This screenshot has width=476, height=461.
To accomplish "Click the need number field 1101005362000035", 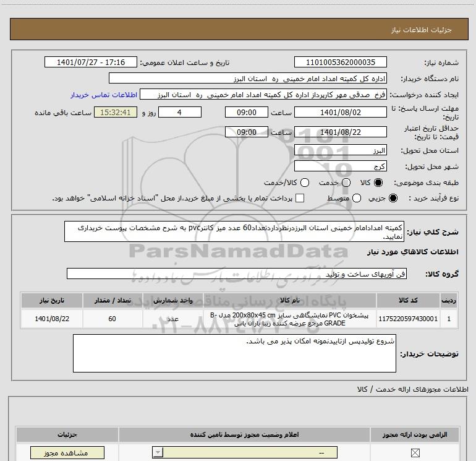I will pos(340,62).
